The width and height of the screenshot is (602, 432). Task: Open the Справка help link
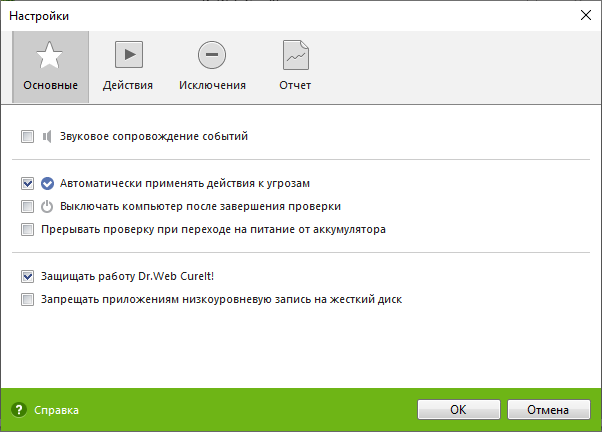pyautogui.click(x=56, y=410)
